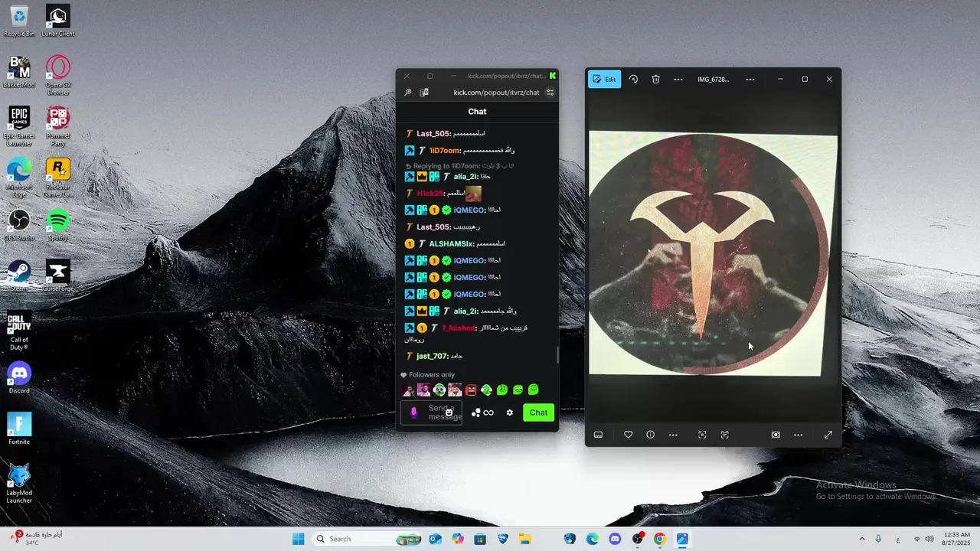This screenshot has height=551, width=980.
Task: Click the translate icon in Kick address bar
Action: tap(423, 93)
